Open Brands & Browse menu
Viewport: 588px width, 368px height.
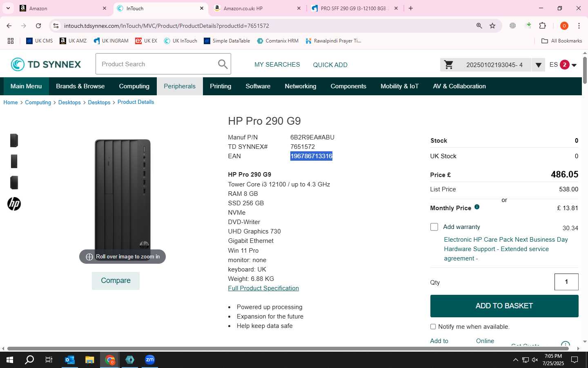coord(80,86)
